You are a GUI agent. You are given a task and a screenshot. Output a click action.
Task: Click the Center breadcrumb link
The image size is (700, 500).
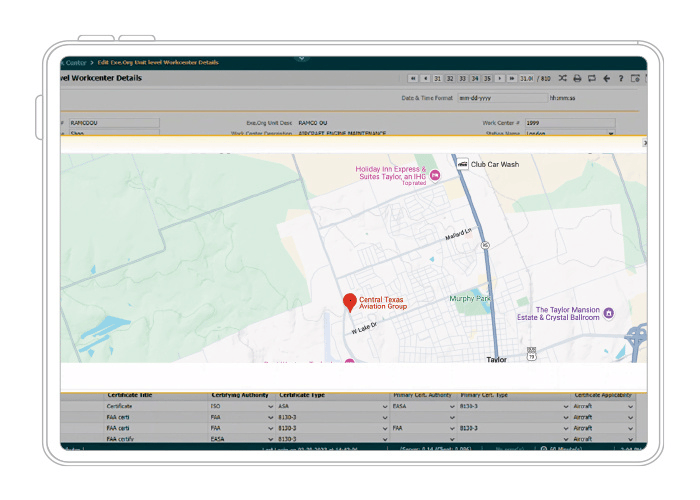(x=76, y=62)
